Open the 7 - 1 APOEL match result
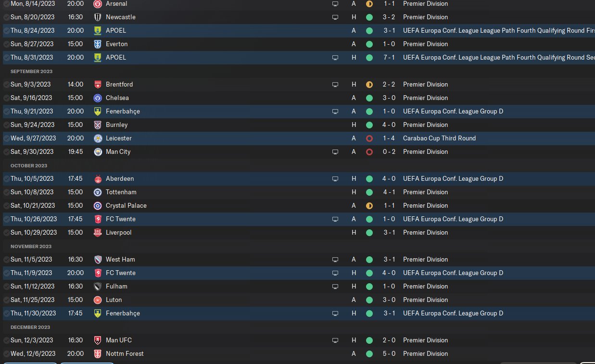This screenshot has width=595, height=364. click(390, 57)
